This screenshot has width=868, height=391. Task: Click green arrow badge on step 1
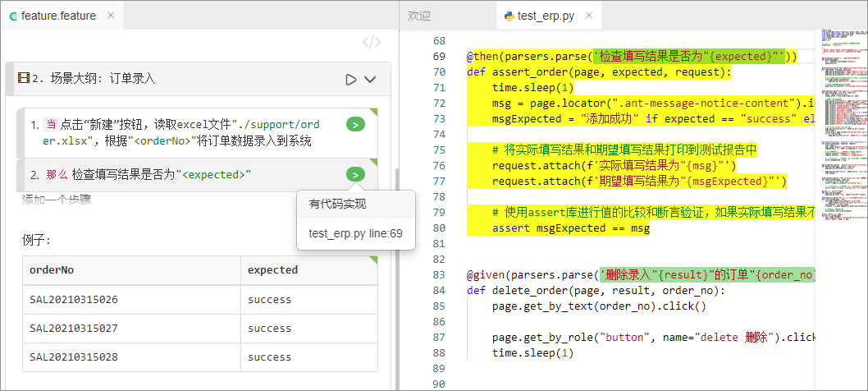point(355,125)
